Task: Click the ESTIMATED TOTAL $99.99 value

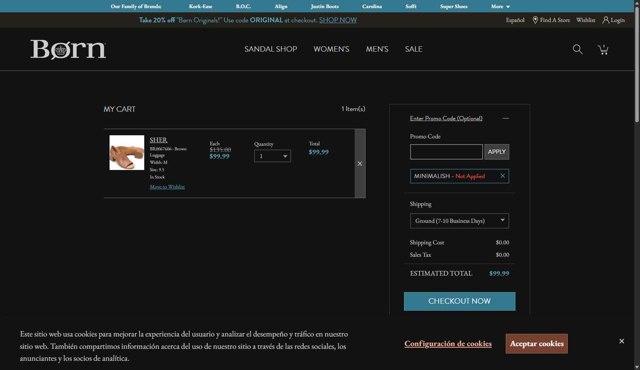Action: [x=499, y=273]
